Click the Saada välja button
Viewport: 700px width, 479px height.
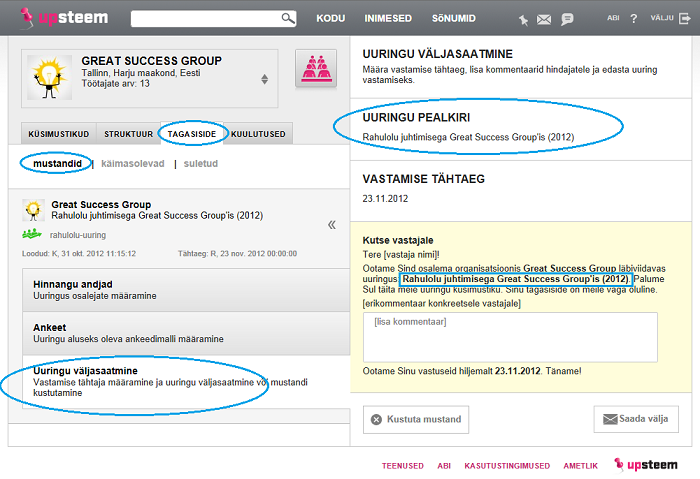[x=636, y=419]
